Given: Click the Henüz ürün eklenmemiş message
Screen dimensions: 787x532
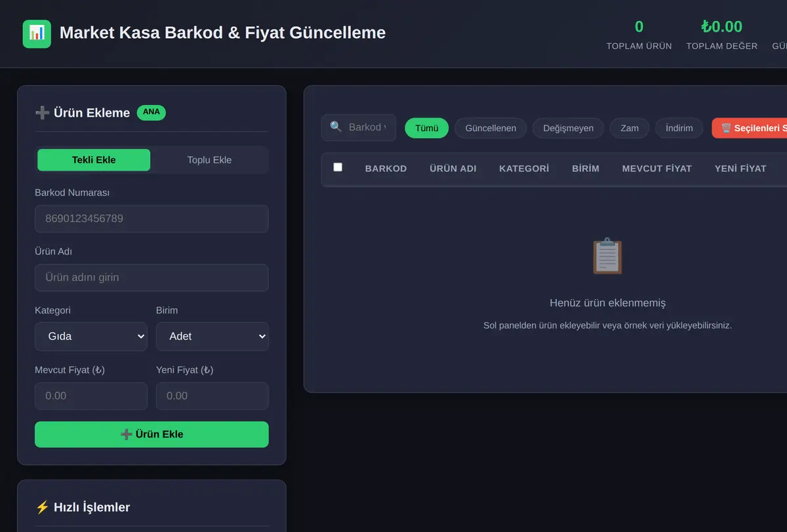Looking at the screenshot, I should [607, 303].
